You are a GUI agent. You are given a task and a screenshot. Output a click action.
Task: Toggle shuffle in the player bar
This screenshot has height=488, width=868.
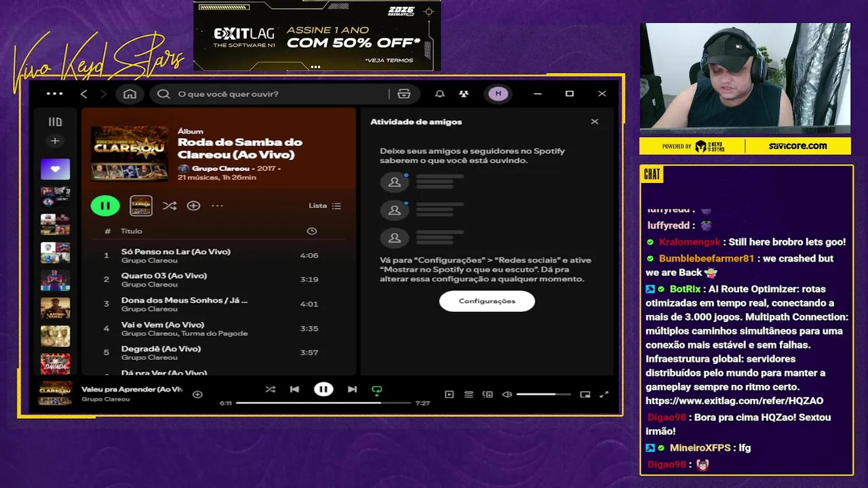coord(271,389)
